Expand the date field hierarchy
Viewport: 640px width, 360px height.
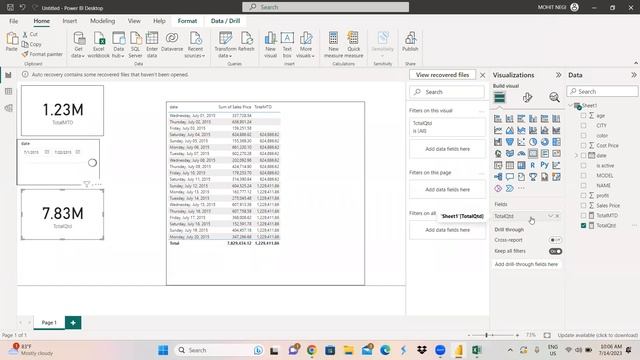[x=576, y=156]
